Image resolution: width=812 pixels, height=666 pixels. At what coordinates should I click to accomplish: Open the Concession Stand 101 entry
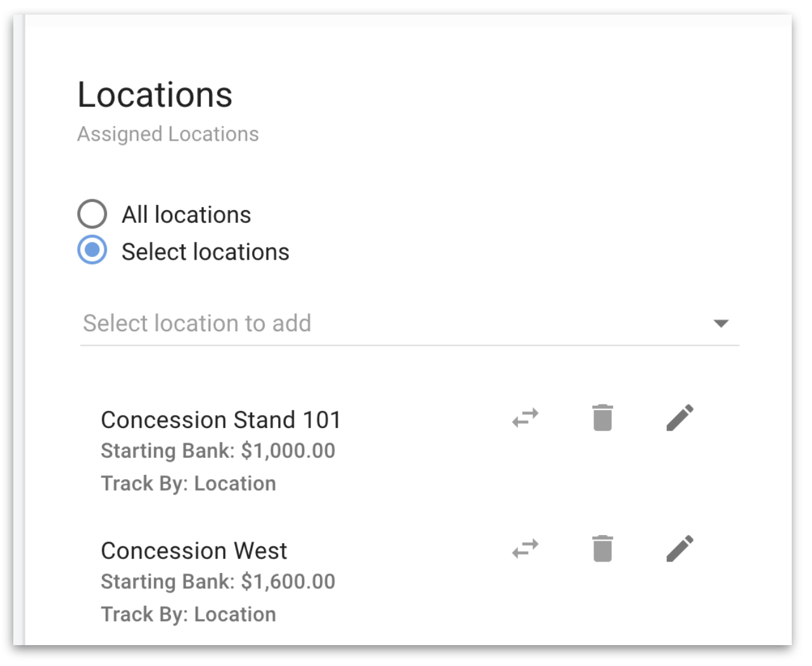[x=220, y=420]
